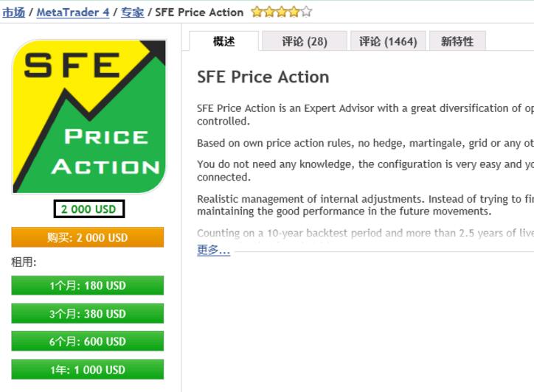Open the 市场 breadcrumb link
534x392 pixels.
[13, 13]
